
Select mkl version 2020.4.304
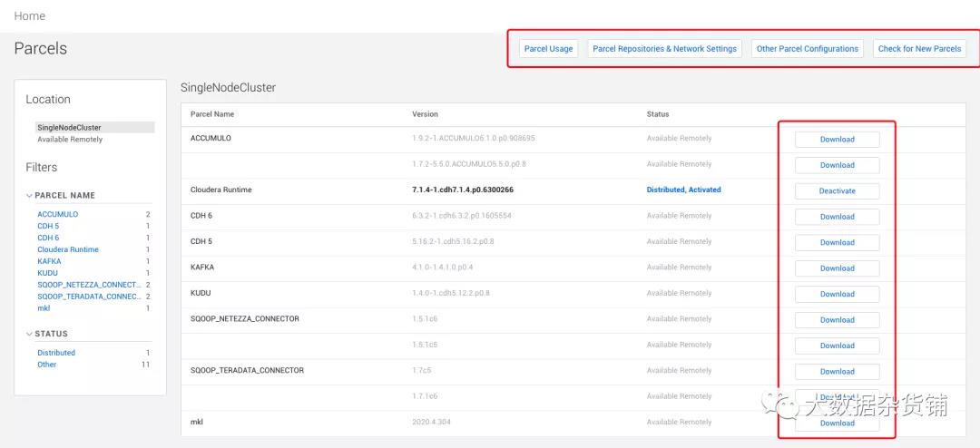431,422
